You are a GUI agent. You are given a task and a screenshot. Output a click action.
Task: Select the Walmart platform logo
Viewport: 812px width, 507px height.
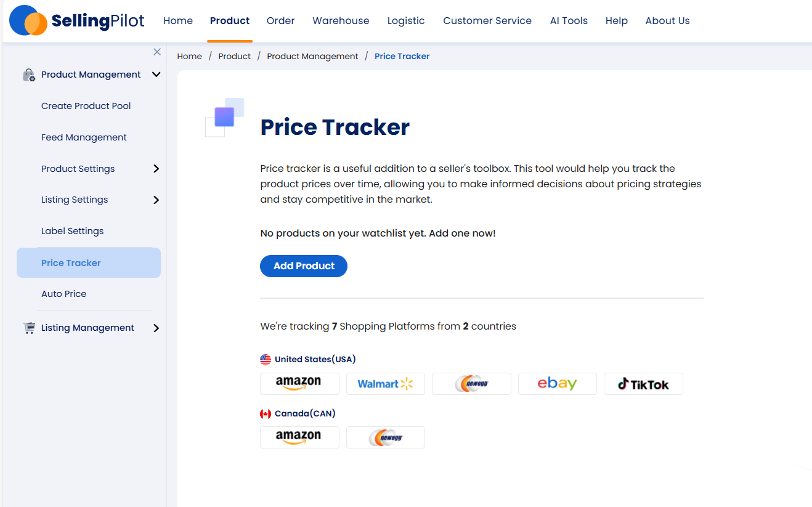pos(386,384)
